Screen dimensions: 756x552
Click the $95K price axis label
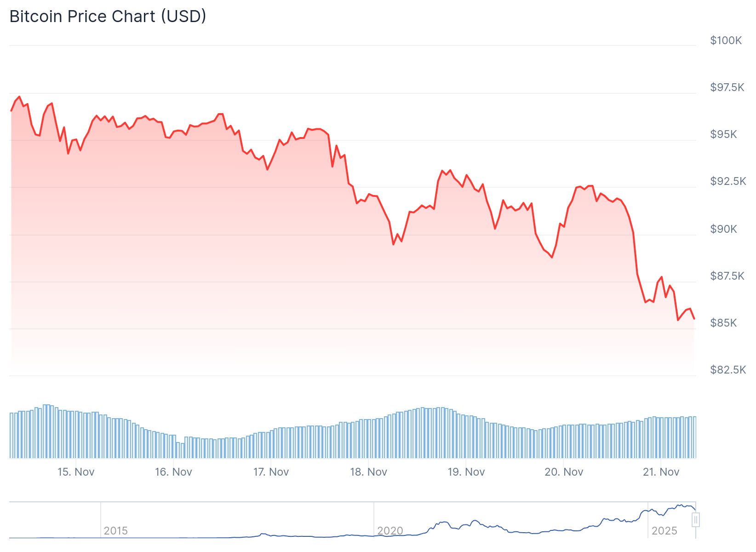tap(723, 134)
